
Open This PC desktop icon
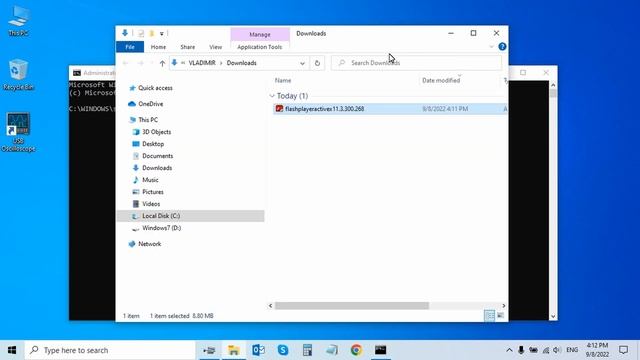tap(18, 20)
